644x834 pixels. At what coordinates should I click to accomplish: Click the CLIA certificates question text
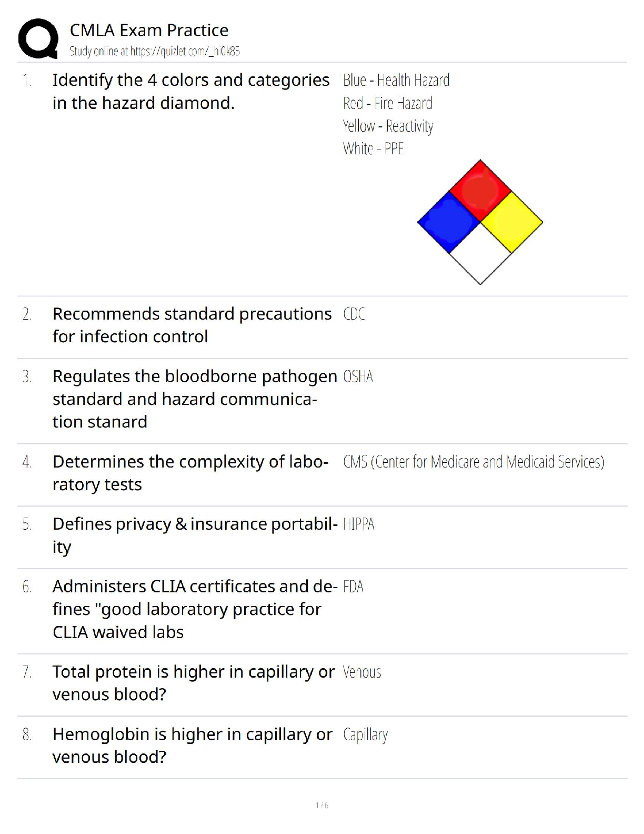(195, 609)
